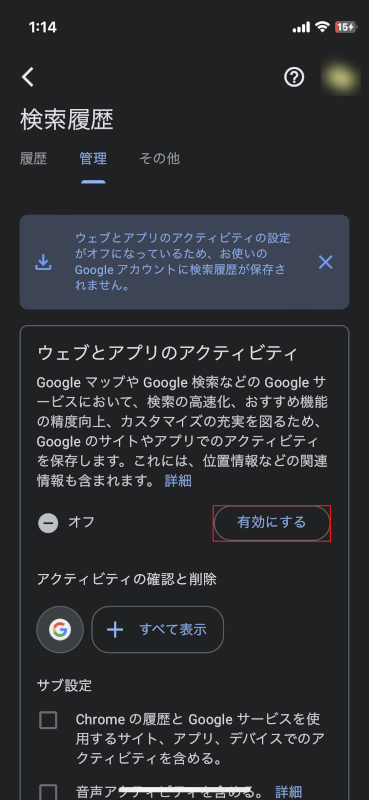
Task: Open the help question mark icon
Action: click(294, 78)
